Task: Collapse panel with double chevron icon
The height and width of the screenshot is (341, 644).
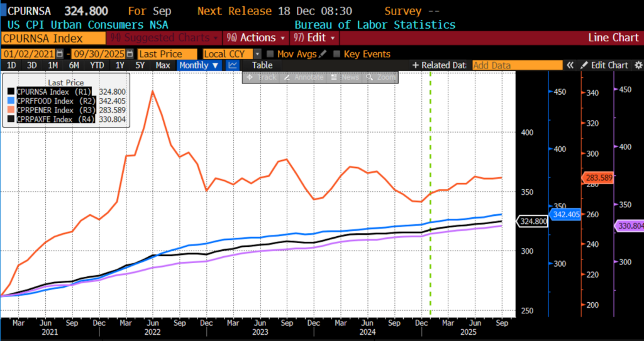Action: tap(570, 65)
